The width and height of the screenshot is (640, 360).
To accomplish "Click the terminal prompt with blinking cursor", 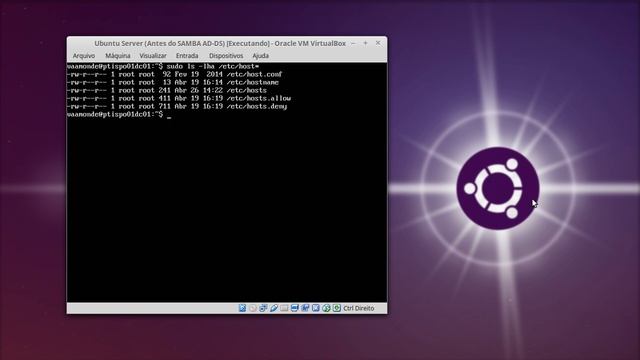I will click(119, 115).
